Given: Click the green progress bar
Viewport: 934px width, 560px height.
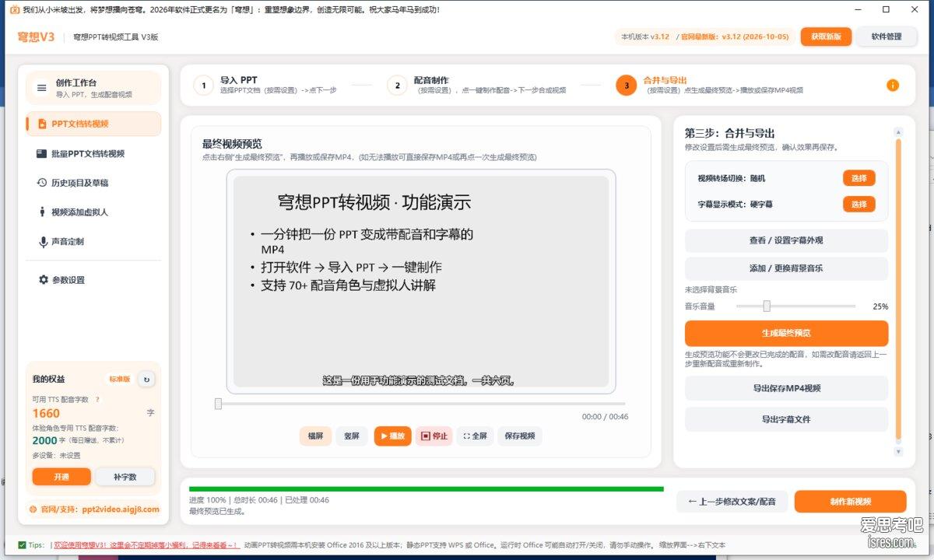Looking at the screenshot, I should point(427,489).
